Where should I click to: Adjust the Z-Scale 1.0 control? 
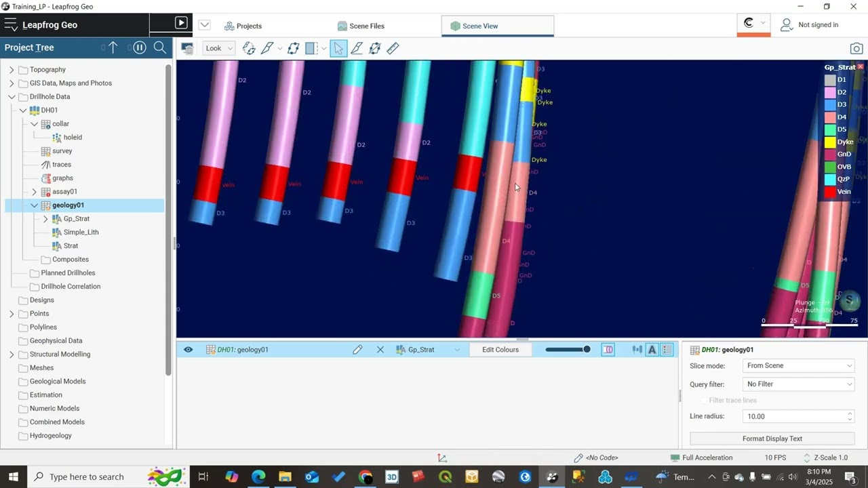(x=825, y=458)
